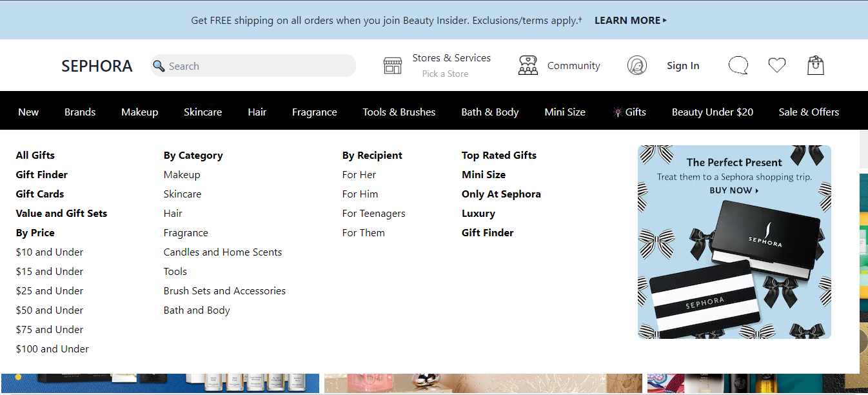This screenshot has height=395, width=868.
Task: Open the shopping basket icon
Action: [815, 65]
